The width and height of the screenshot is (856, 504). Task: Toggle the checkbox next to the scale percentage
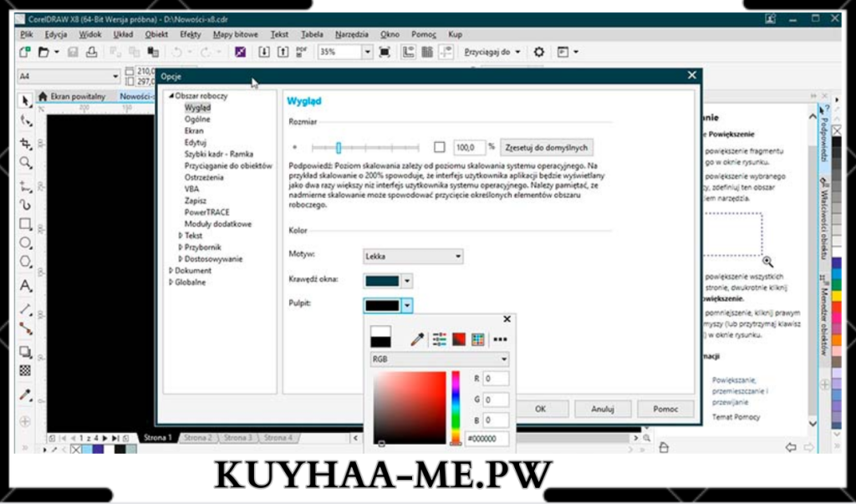440,147
